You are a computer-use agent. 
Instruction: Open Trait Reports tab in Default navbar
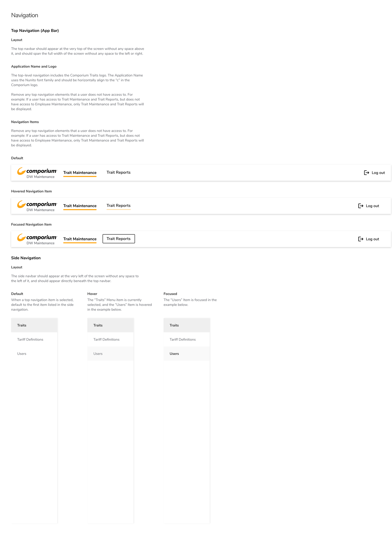click(118, 172)
